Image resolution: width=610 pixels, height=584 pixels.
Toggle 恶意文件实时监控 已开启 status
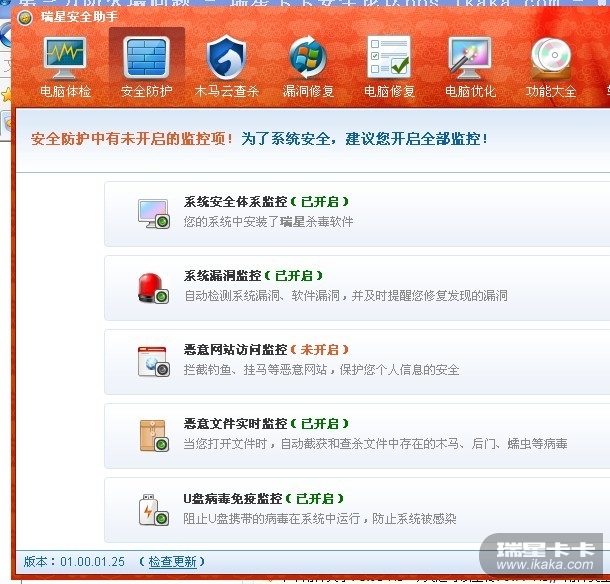[x=320, y=423]
